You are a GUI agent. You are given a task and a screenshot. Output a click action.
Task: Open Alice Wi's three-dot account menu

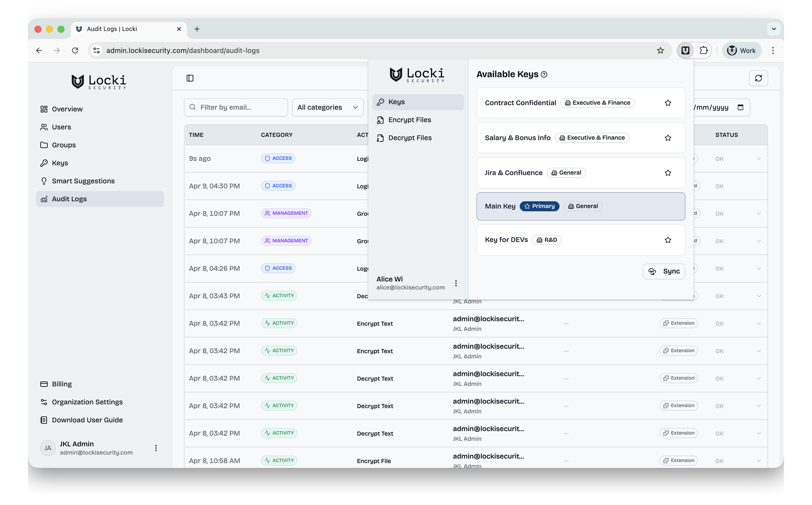[456, 283]
